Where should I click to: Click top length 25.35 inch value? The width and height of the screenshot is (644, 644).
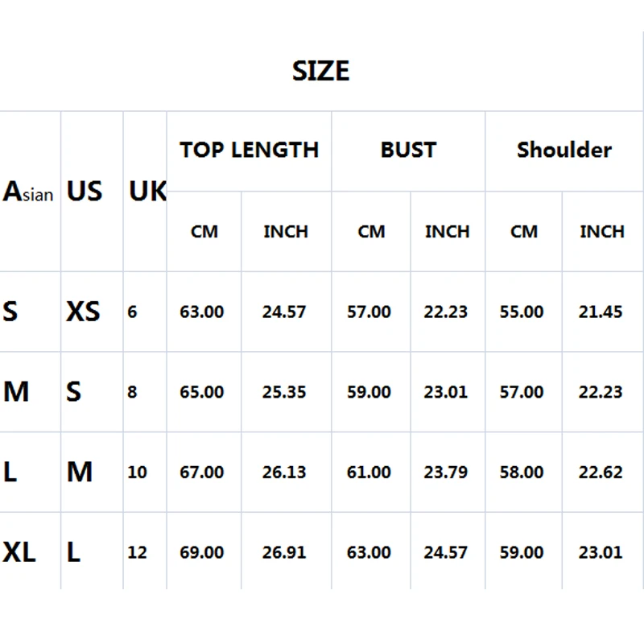(284, 392)
